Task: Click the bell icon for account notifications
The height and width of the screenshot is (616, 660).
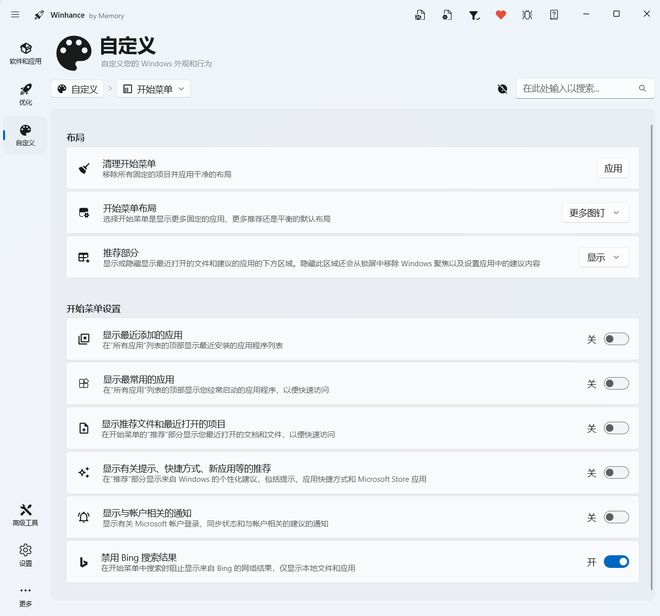Action: pyautogui.click(x=84, y=517)
